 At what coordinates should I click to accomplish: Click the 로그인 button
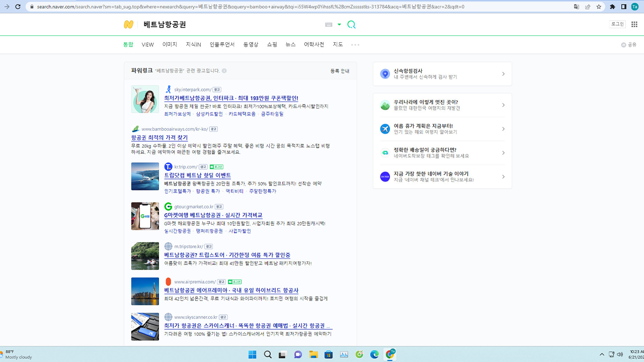617,24
